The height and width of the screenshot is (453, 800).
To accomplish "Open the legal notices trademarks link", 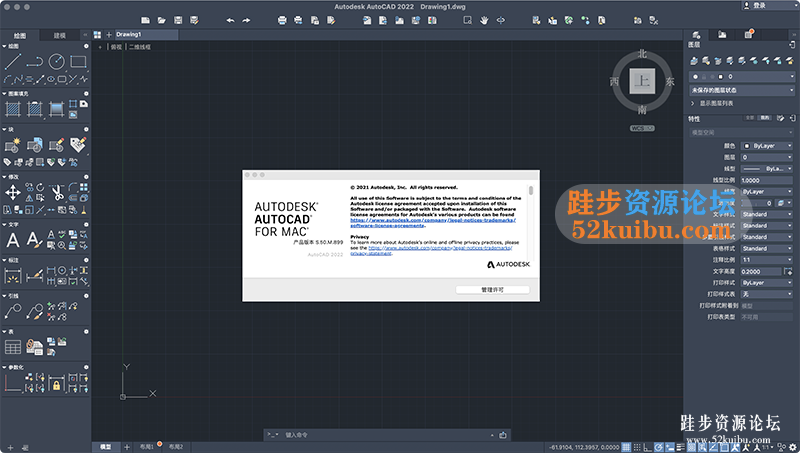I will pos(433,223).
